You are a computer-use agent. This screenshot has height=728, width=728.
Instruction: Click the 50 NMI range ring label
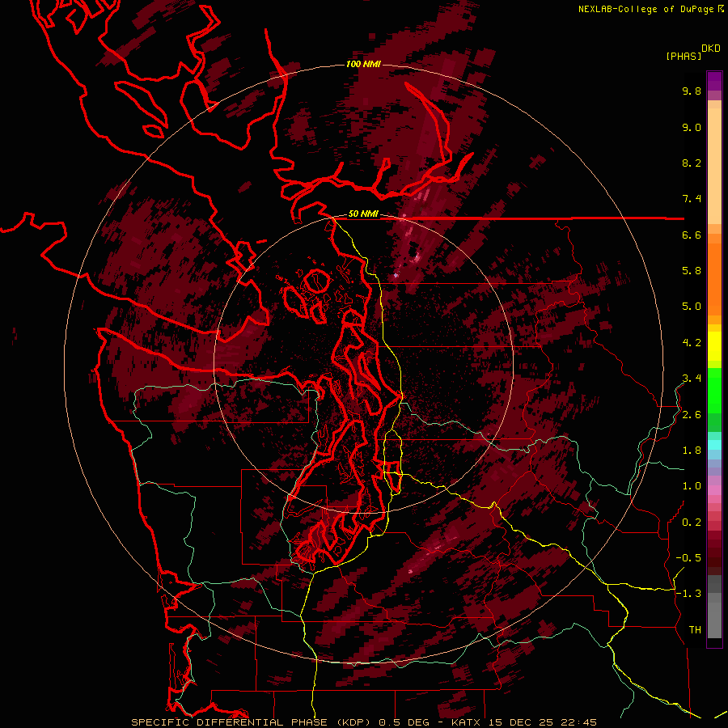point(363,214)
